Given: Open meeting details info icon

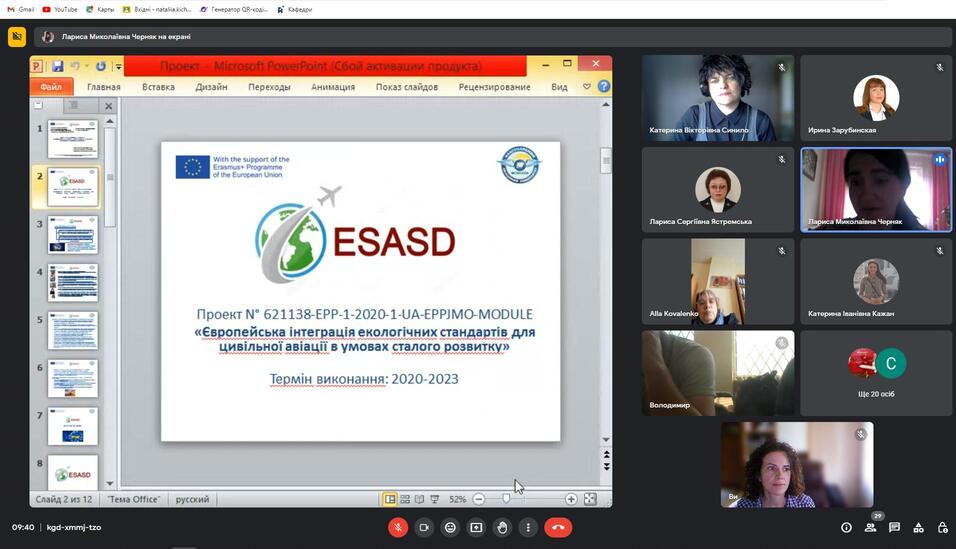Looking at the screenshot, I should (846, 527).
